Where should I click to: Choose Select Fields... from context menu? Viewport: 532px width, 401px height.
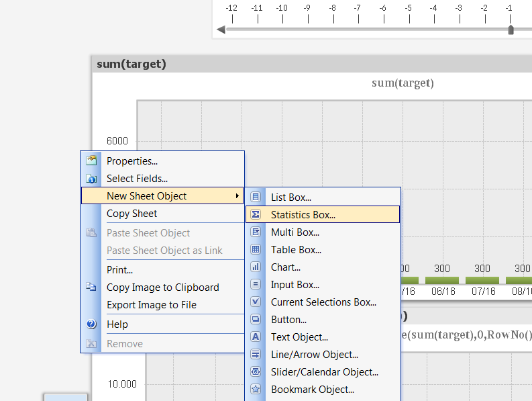pos(137,179)
